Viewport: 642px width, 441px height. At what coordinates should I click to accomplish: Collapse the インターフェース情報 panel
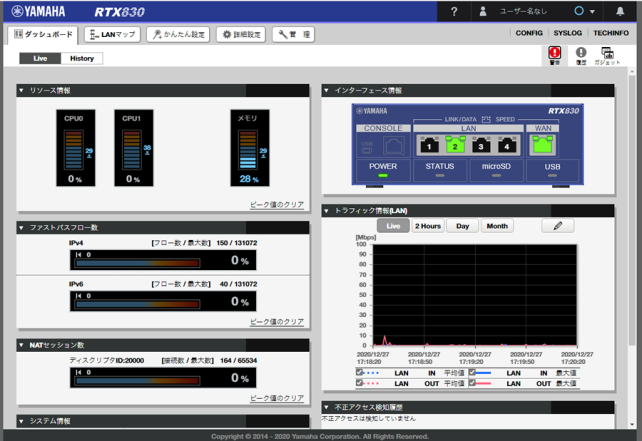click(x=327, y=91)
